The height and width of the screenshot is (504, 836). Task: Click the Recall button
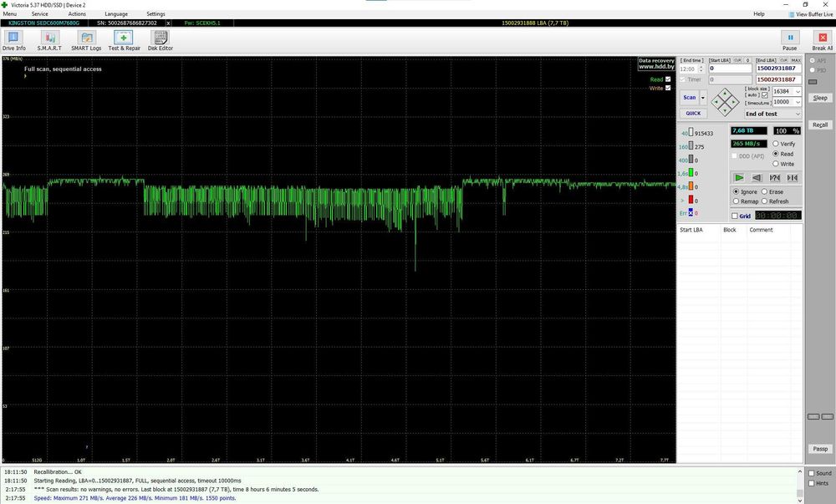click(820, 125)
